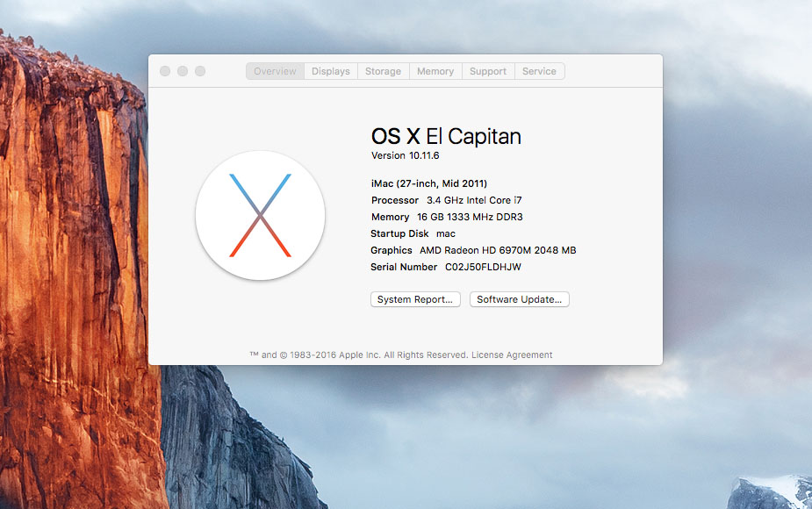Click the window zoom button

[x=200, y=71]
